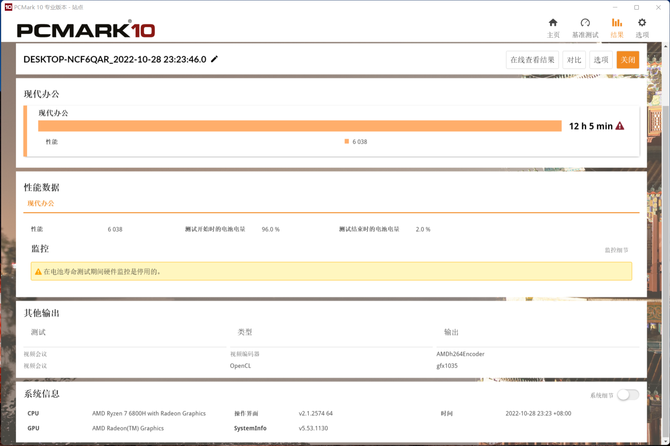Click the yellow hardware monitoring disabled notice
Image resolution: width=670 pixels, height=446 pixels.
(x=331, y=271)
